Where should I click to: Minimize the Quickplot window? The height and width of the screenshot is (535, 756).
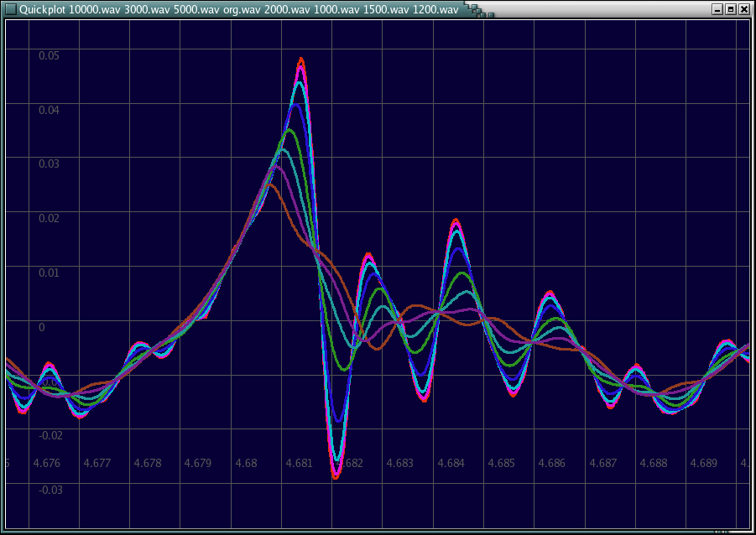coord(717,9)
